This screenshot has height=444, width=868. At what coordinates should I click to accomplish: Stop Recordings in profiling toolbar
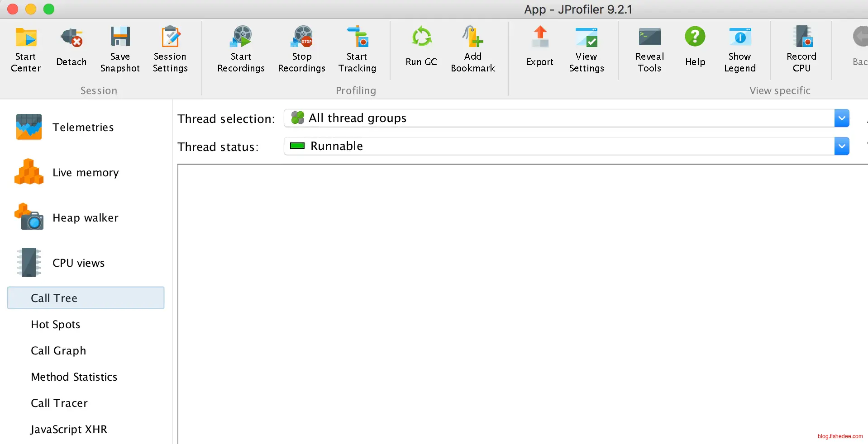(x=301, y=49)
